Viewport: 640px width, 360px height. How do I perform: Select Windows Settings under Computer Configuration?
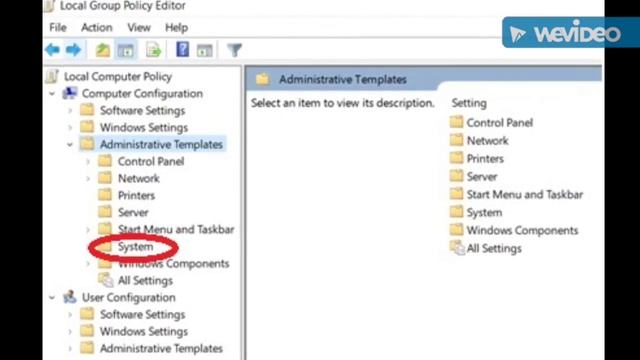144,128
